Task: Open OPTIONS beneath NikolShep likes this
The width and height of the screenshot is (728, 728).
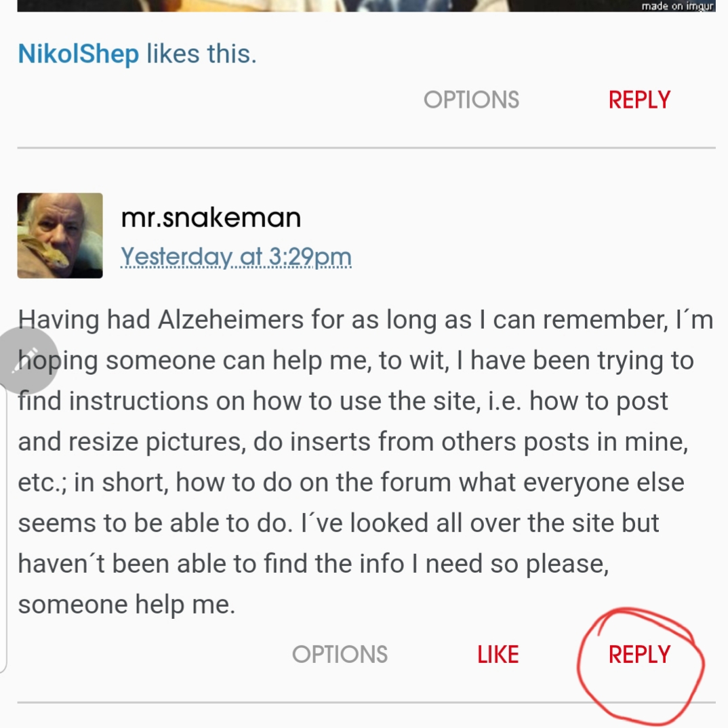Action: coord(471,100)
